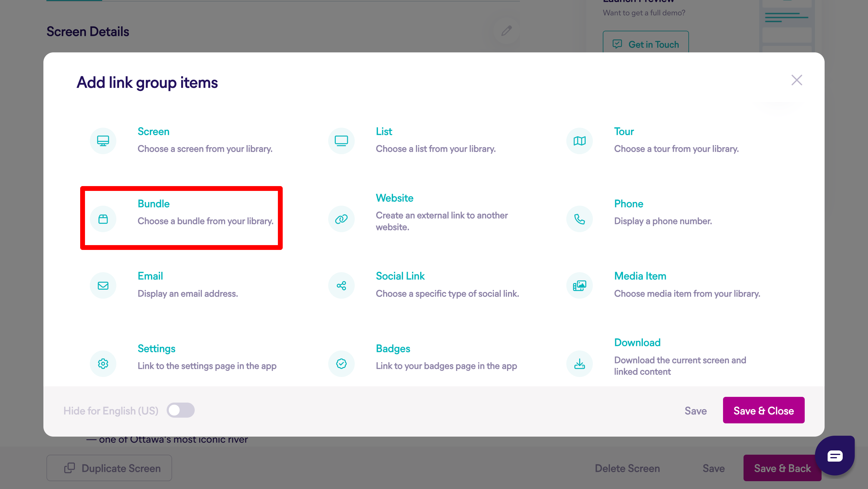Choose the Tour map icon
This screenshot has height=489, width=868.
pyautogui.click(x=580, y=141)
